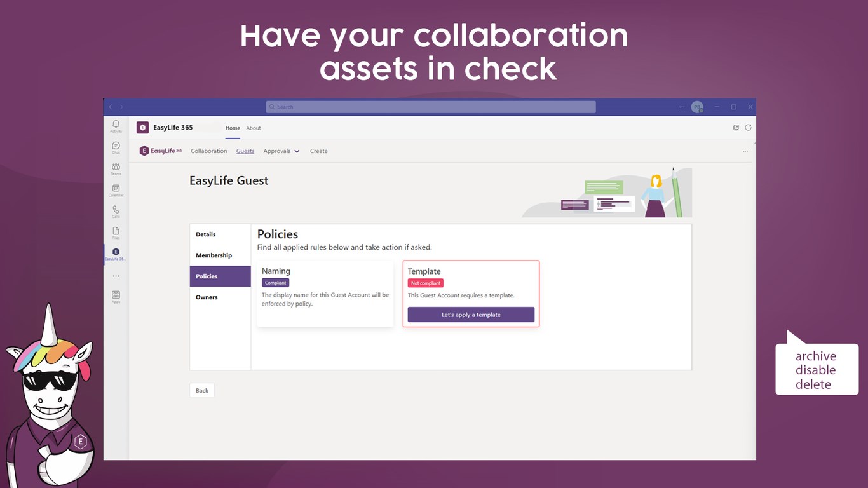868x488 pixels.
Task: Click the EasyLife 365 logo in navbar
Action: 161,151
